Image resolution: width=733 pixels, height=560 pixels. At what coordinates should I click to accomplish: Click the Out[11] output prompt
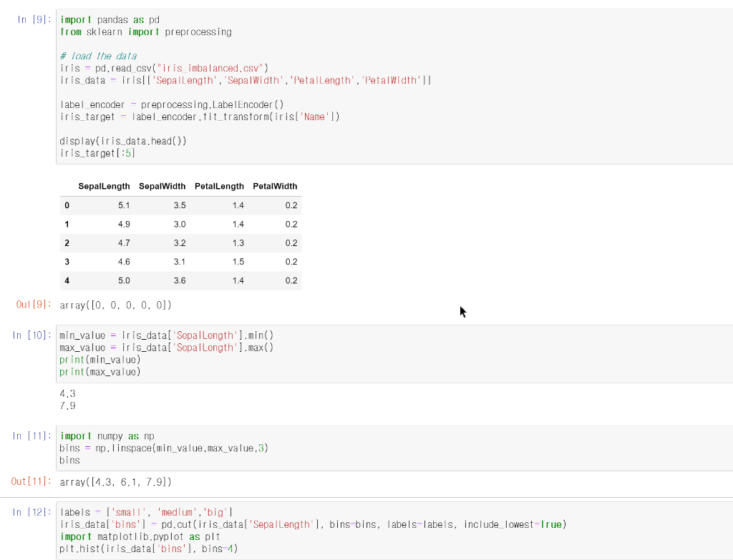pos(31,481)
